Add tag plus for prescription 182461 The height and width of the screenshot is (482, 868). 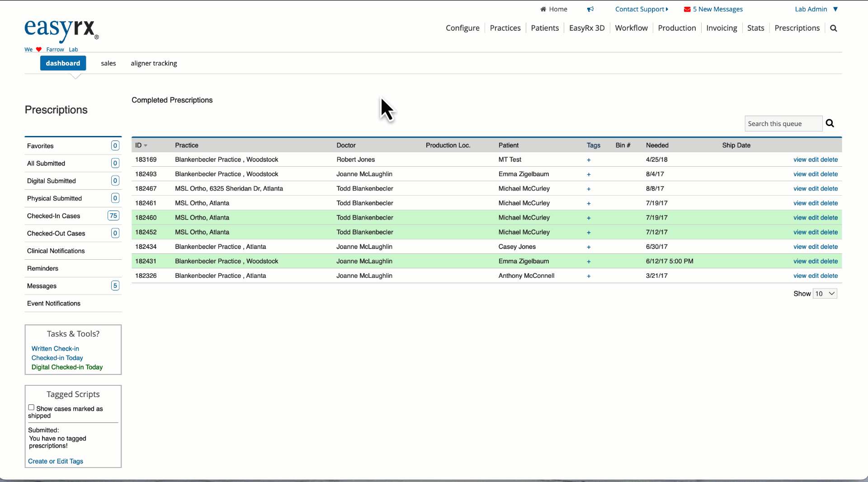pos(589,203)
